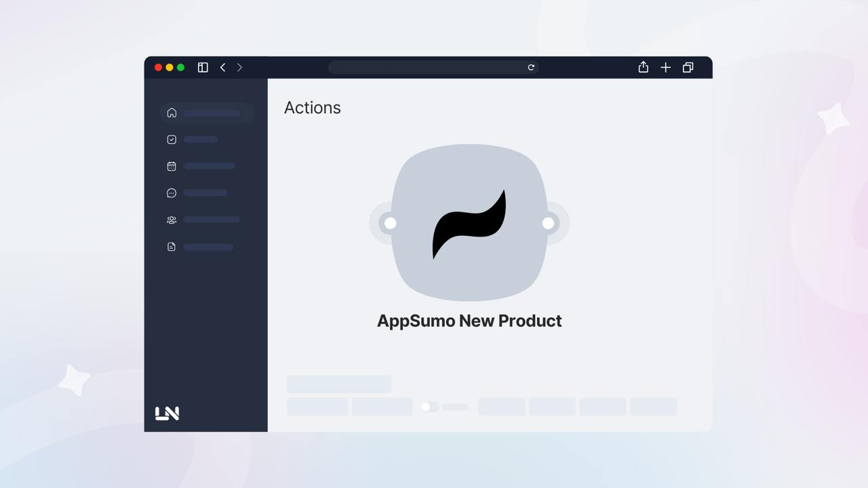
Task: Toggle the switch below the AppSumo node
Action: tap(429, 407)
